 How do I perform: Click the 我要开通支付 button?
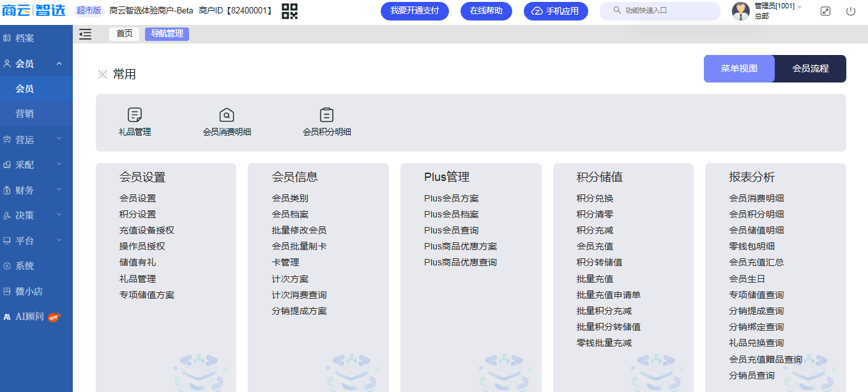[415, 11]
